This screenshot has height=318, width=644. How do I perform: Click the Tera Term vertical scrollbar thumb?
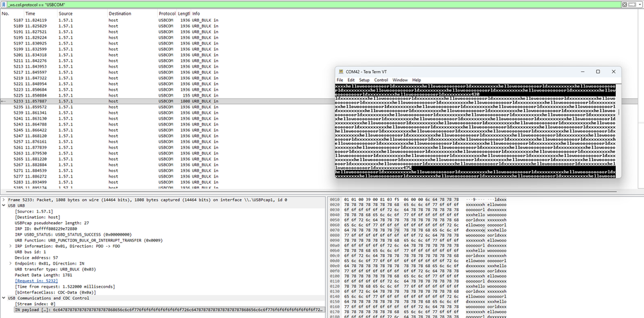[618, 112]
